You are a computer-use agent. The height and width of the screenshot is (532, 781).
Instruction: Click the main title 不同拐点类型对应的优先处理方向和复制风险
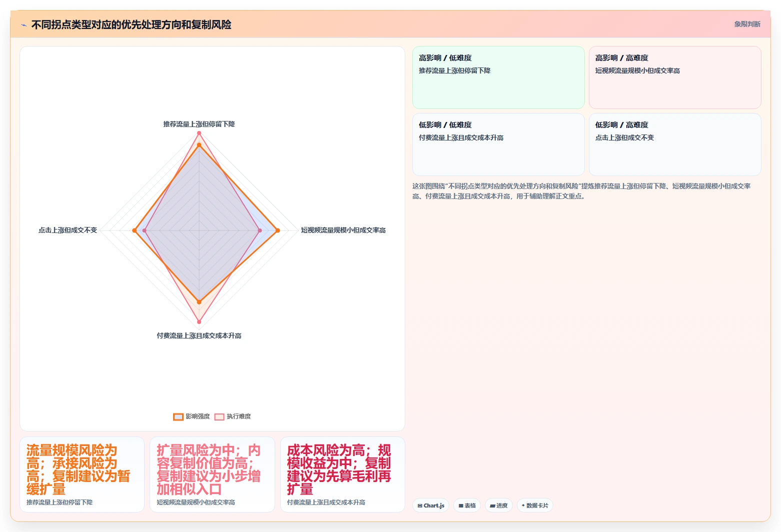click(131, 24)
